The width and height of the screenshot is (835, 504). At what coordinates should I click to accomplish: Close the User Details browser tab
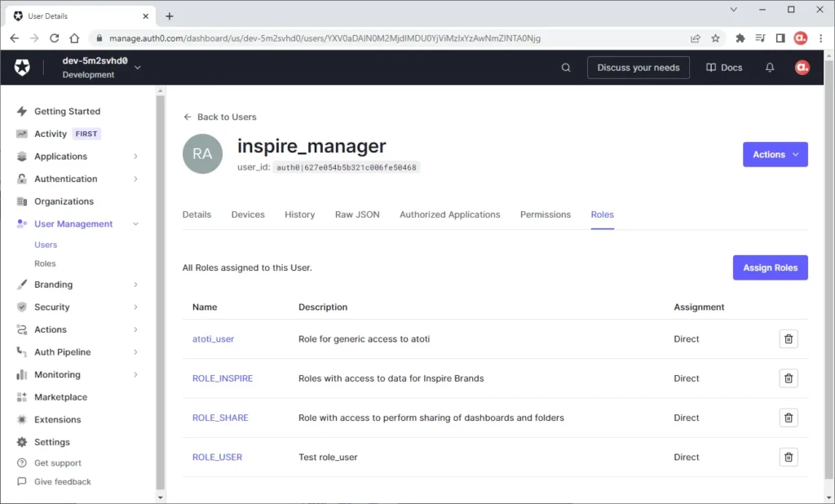(145, 16)
